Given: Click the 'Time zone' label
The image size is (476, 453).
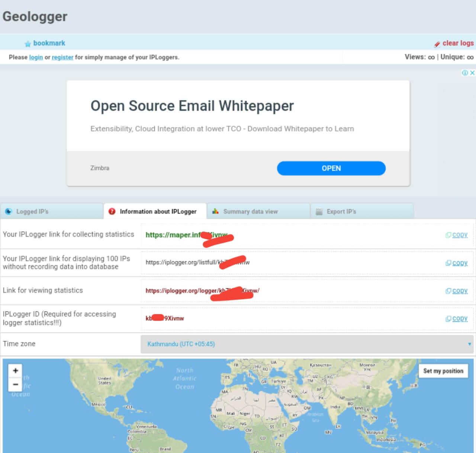Looking at the screenshot, I should point(19,344).
